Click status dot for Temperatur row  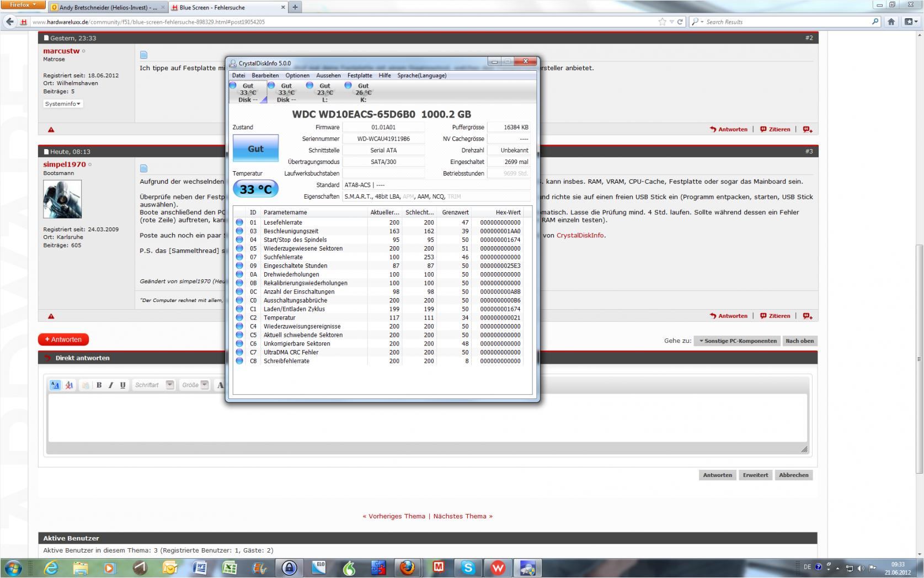pyautogui.click(x=239, y=317)
